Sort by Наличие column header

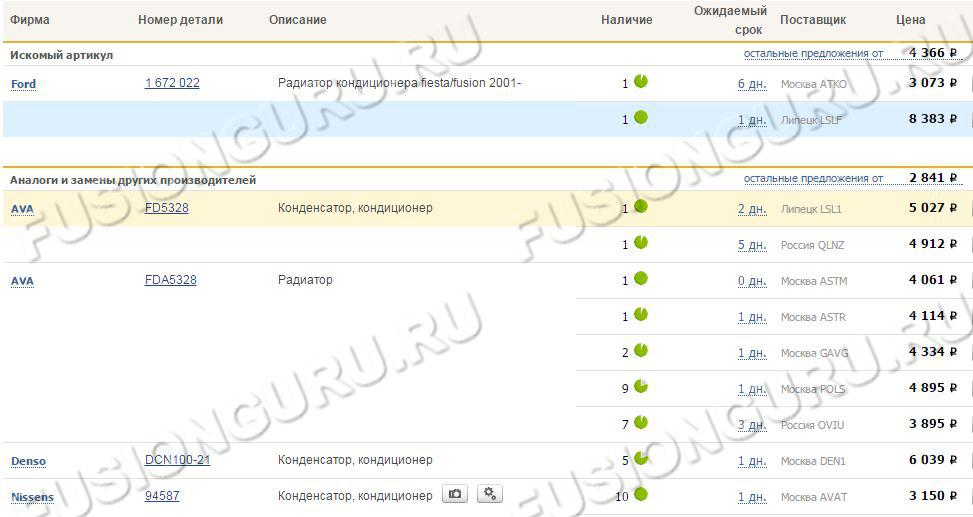click(x=626, y=20)
